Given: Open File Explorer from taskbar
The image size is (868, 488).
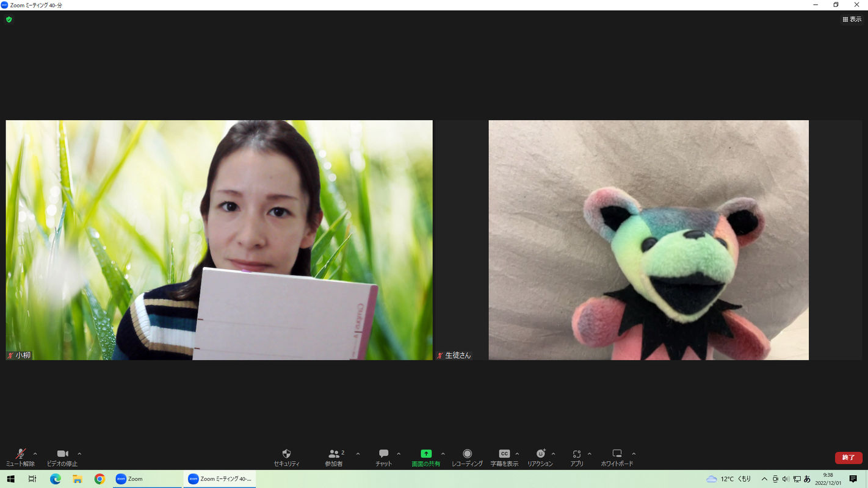Looking at the screenshot, I should tap(78, 479).
